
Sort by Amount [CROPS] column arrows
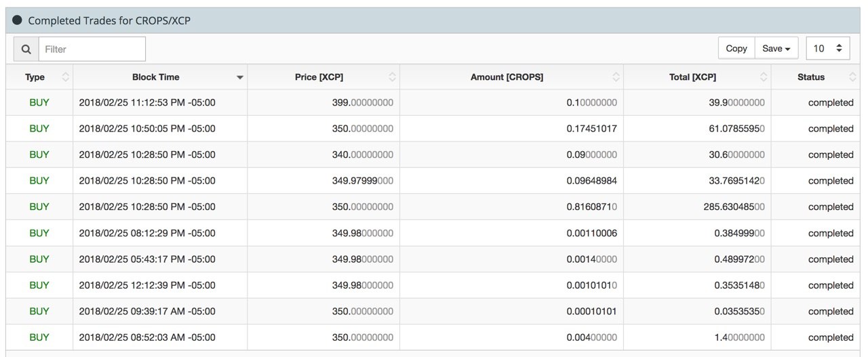point(616,77)
